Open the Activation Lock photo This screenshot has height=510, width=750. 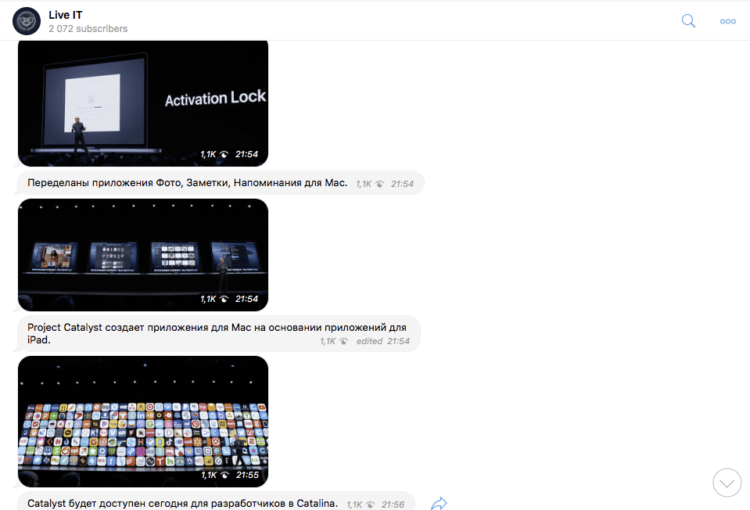click(x=143, y=103)
